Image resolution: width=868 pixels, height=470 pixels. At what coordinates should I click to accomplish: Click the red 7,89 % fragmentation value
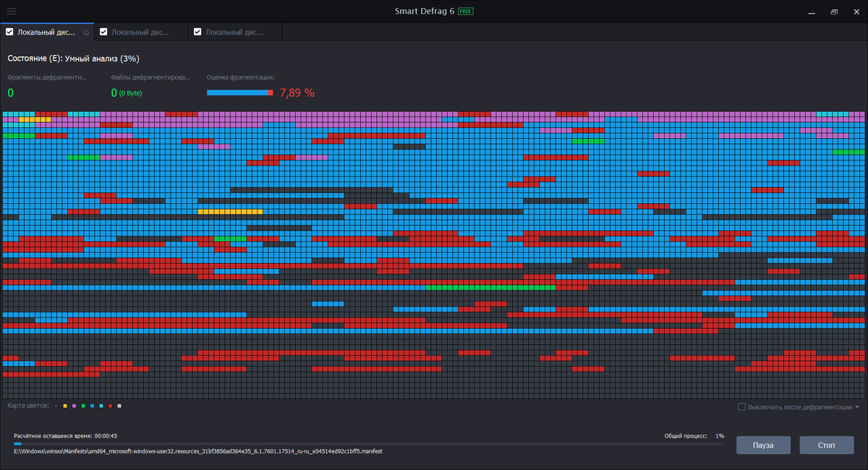click(x=297, y=93)
